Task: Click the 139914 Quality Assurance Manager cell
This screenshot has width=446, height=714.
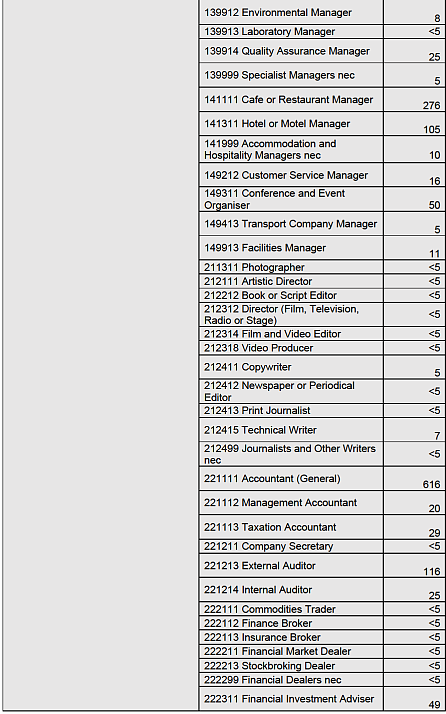Action: pos(291,51)
